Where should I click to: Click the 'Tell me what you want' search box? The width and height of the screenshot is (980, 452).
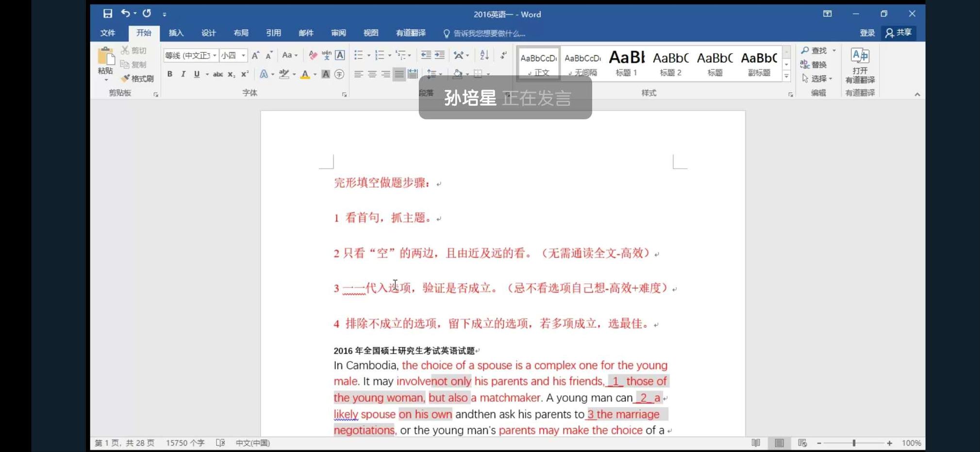pyautogui.click(x=489, y=33)
